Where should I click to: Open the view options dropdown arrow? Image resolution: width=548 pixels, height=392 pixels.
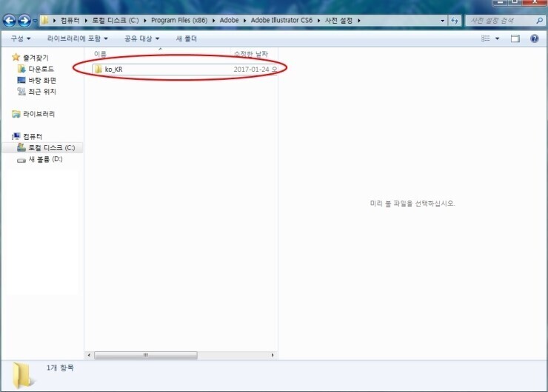coord(498,38)
